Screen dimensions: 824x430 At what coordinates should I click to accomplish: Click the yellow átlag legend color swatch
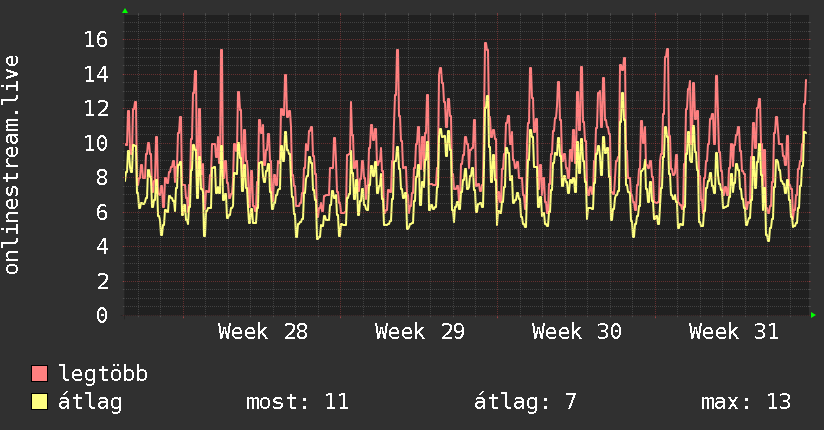[x=39, y=402]
